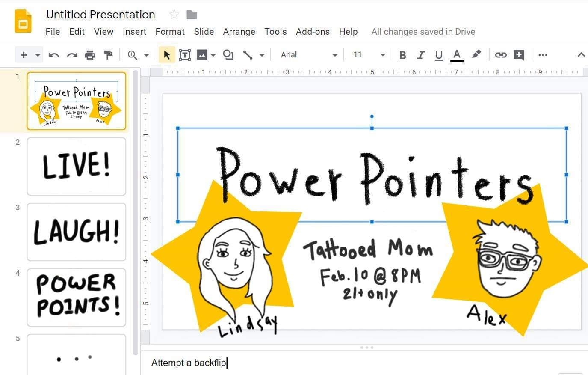This screenshot has width=588, height=375.
Task: Open the Insert menu
Action: pos(134,32)
